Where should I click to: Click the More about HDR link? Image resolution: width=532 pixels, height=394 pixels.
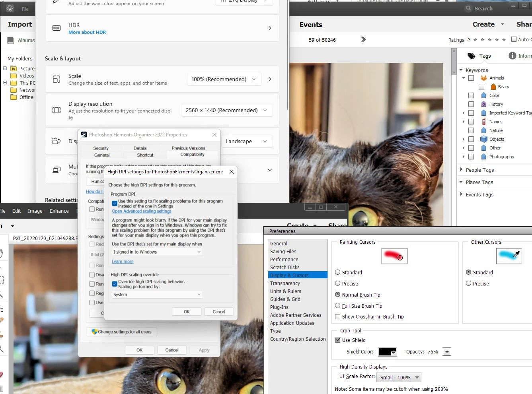click(87, 32)
